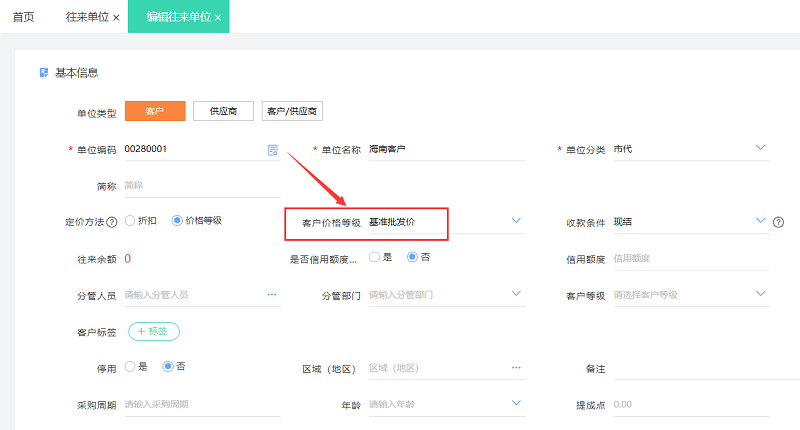Expand the 客户价格等级 dropdown
This screenshot has width=800, height=430.
(516, 220)
